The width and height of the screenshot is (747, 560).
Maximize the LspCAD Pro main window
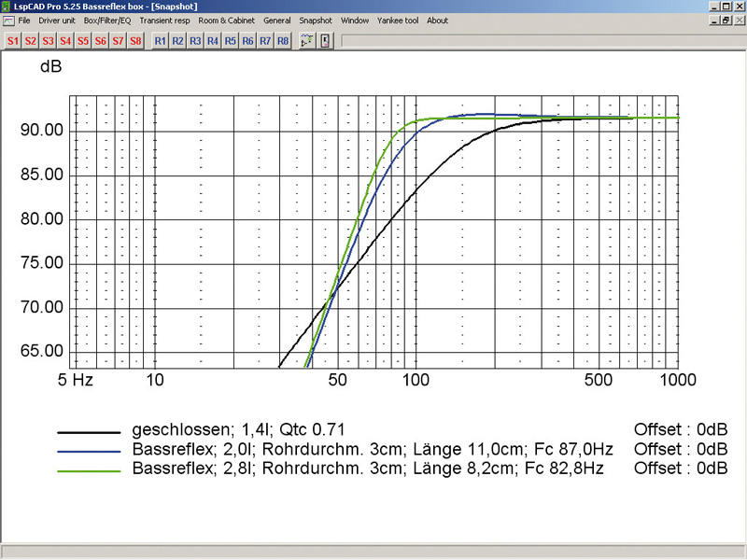[726, 7]
